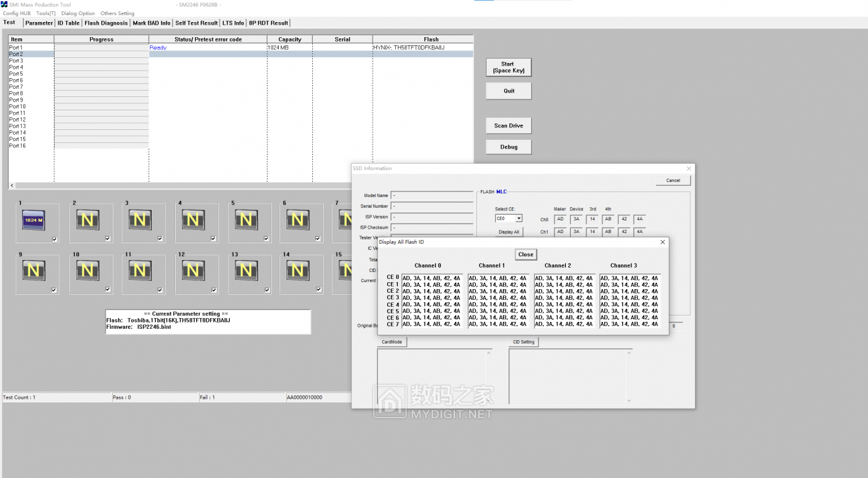Open the Dialog Option menu

[78, 13]
